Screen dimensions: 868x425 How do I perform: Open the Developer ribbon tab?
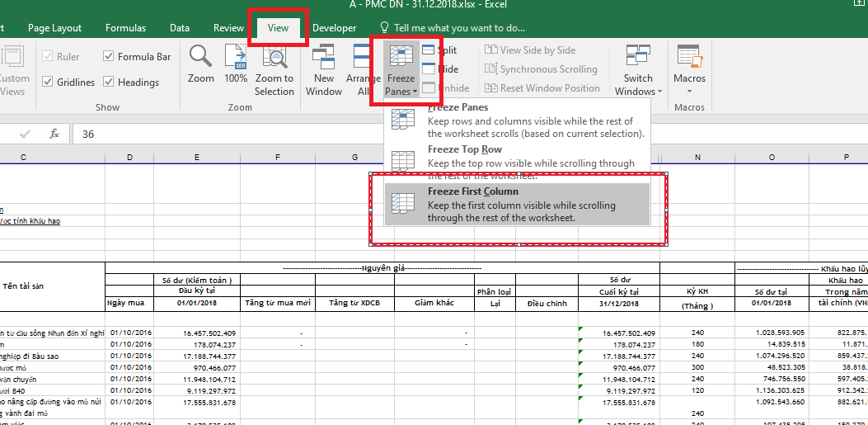(334, 28)
